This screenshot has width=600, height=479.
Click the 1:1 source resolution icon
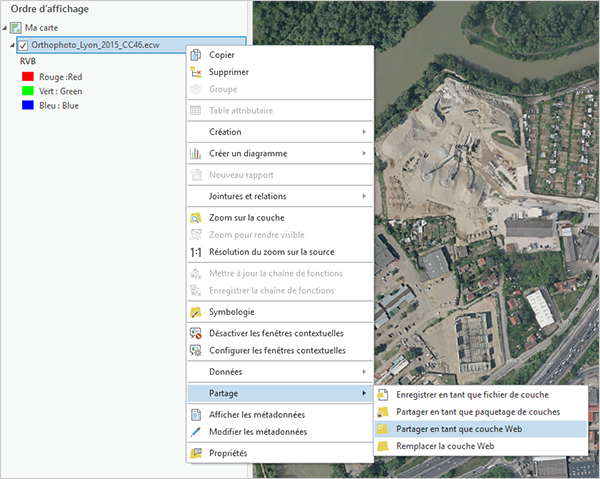(196, 252)
